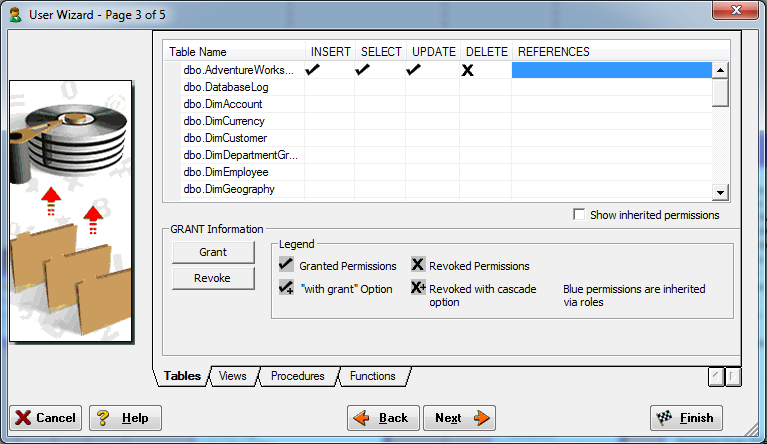Click the "with grant" Option legend icon
The width and height of the screenshot is (767, 444).
[x=286, y=288]
